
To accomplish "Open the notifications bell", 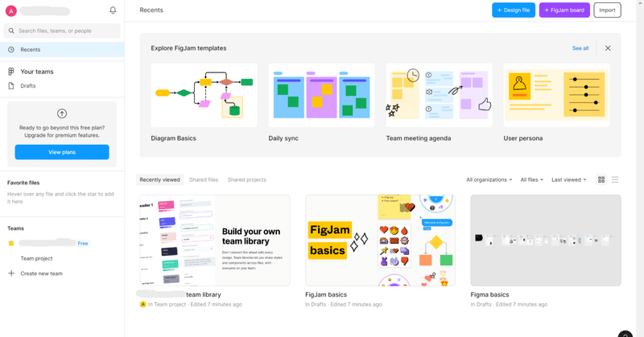I will pyautogui.click(x=113, y=10).
